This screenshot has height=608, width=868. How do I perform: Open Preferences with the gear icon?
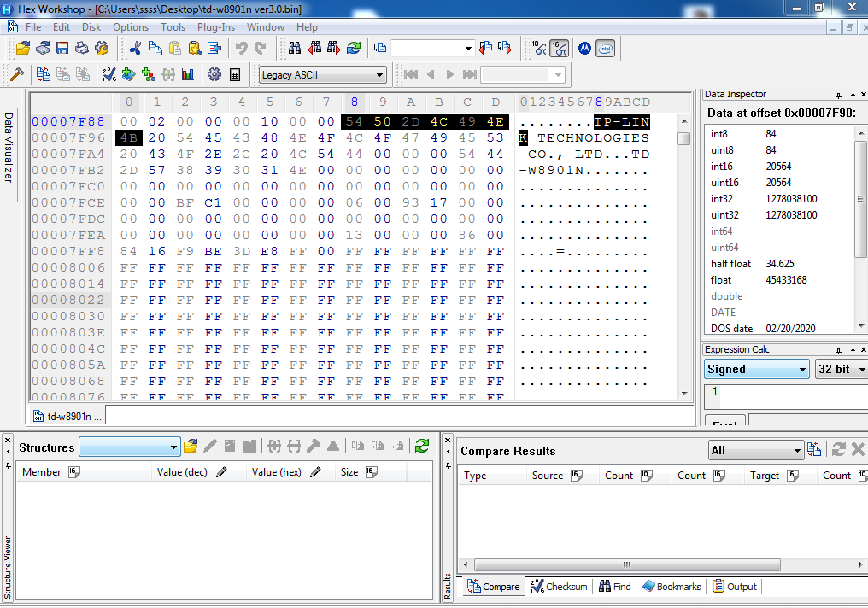click(x=214, y=74)
